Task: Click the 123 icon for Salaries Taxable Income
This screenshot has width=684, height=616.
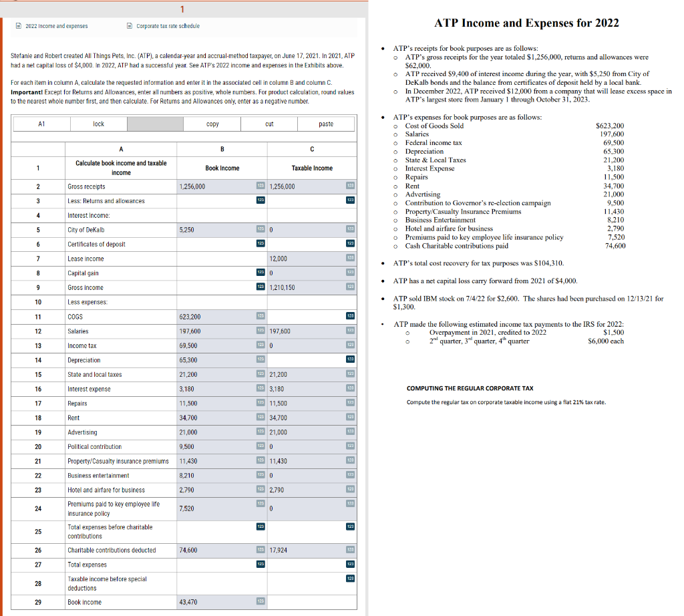Action: click(x=349, y=331)
